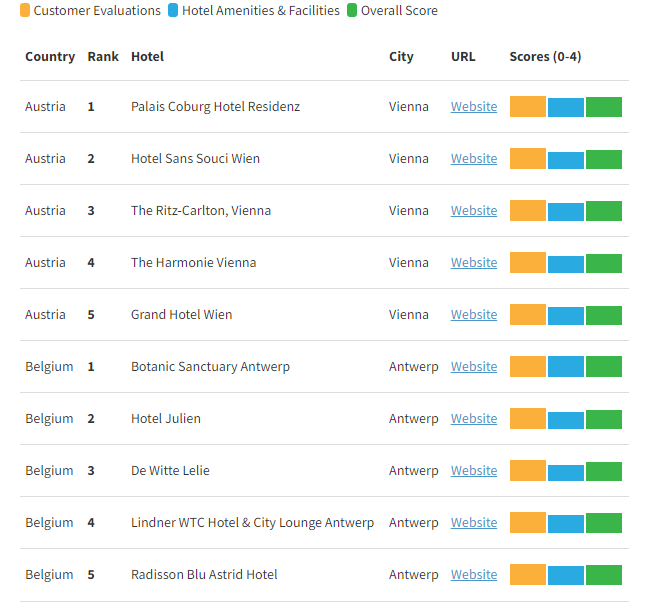Open Lindner WTC Hotel website link
Viewport: 653px width, 603px height.
(x=473, y=523)
